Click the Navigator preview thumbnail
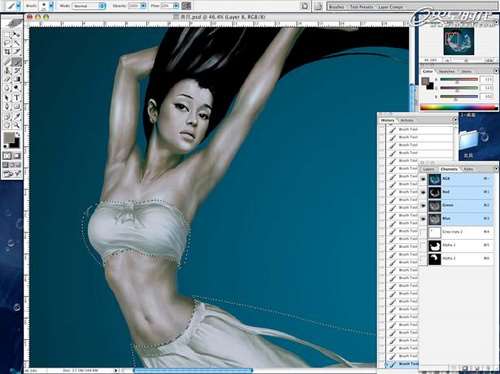Image resolution: width=500 pixels, height=374 pixels. (x=459, y=41)
